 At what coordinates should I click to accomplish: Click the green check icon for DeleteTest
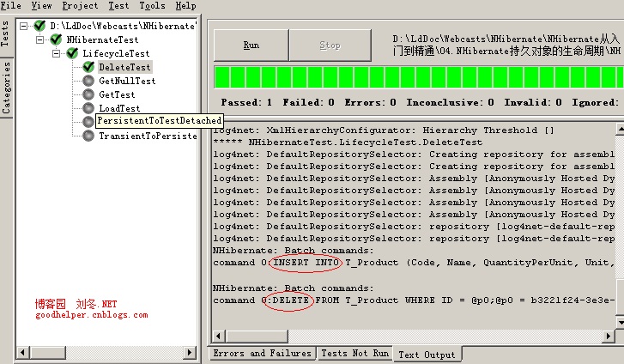pos(88,67)
